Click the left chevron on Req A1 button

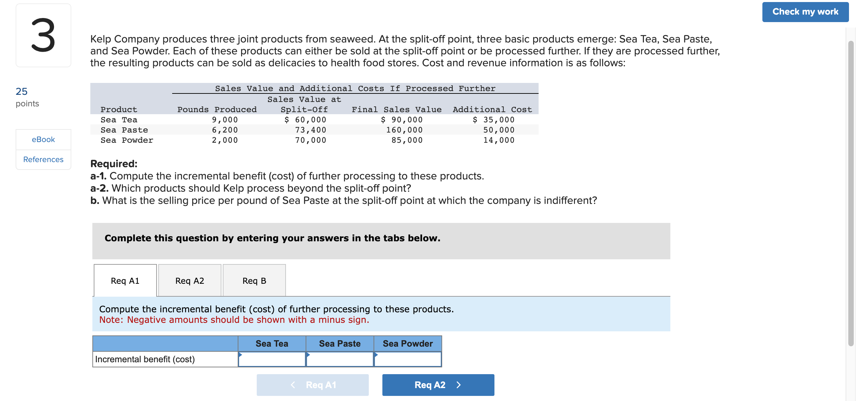pos(293,385)
